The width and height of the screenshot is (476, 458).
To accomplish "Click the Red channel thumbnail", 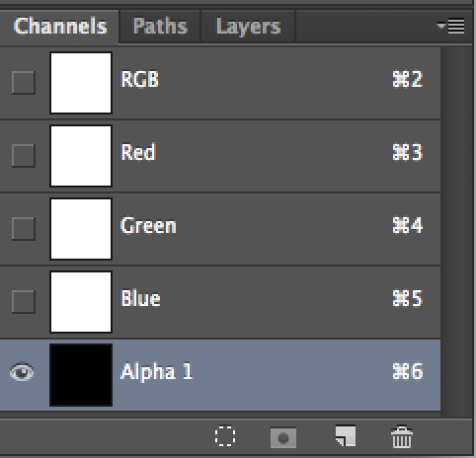I will (81, 156).
